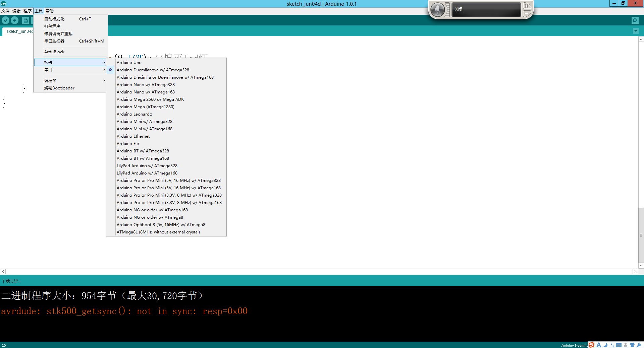Choose 打包程序 archive sketch
The height and width of the screenshot is (348, 644).
coord(70,26)
